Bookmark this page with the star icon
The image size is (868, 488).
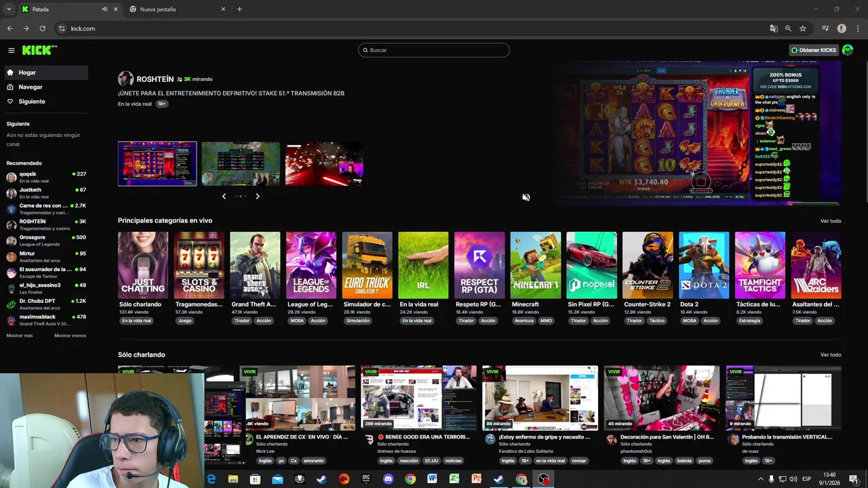pos(803,28)
